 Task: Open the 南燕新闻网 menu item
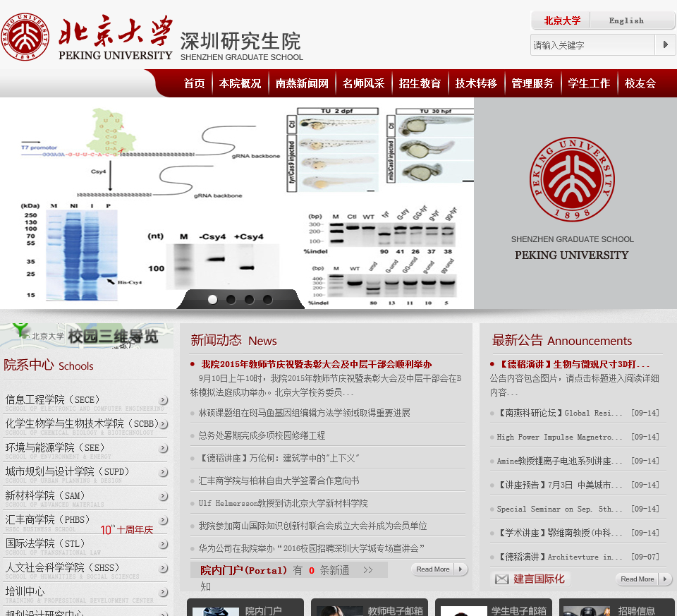[302, 83]
